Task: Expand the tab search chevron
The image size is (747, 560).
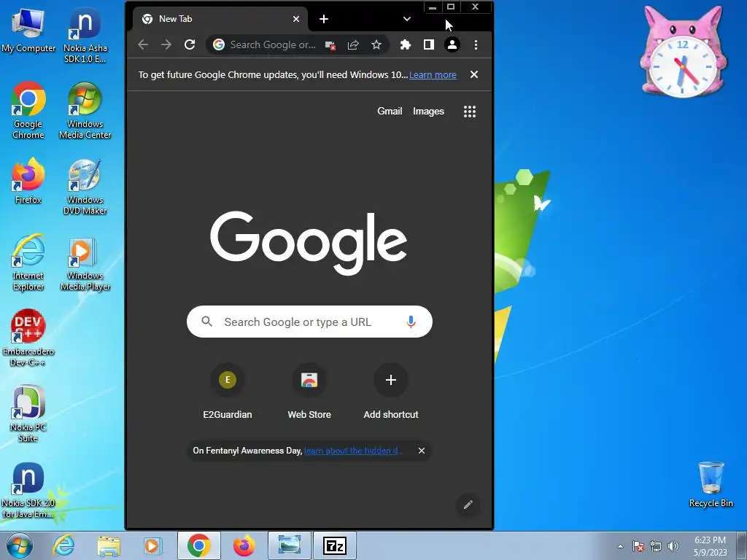Action: [x=407, y=19]
